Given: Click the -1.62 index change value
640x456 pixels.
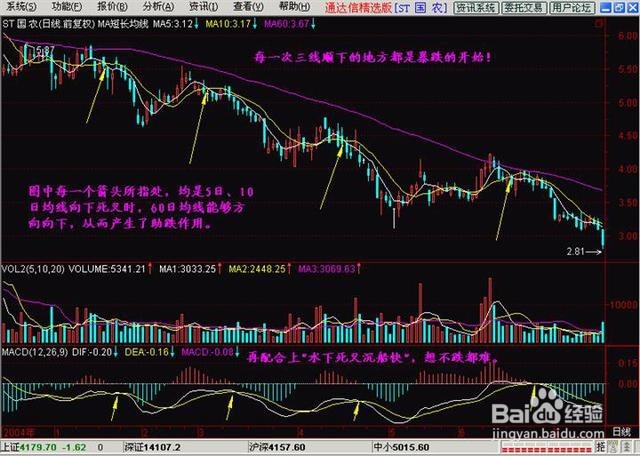Looking at the screenshot, I should point(74,447).
